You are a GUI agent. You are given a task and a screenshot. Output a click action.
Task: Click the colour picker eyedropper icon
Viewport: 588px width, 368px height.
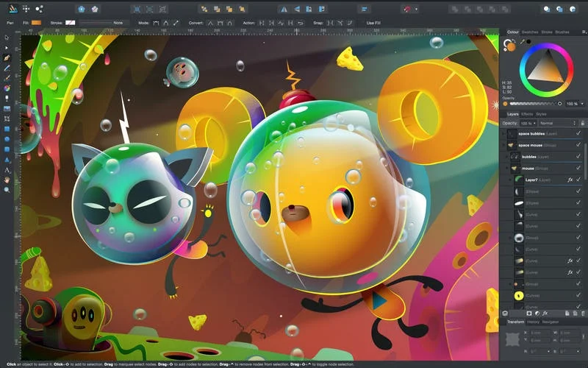pos(523,42)
